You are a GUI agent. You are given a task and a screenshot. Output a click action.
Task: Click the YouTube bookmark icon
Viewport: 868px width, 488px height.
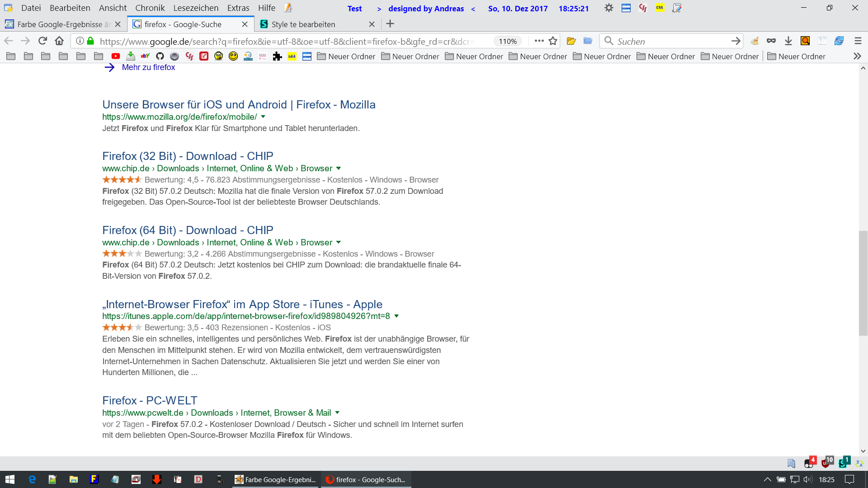(116, 56)
